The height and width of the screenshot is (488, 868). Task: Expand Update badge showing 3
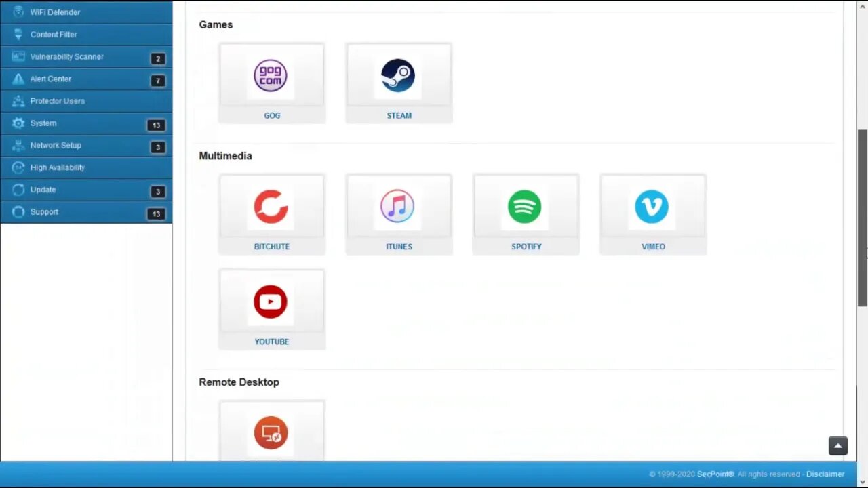(158, 191)
